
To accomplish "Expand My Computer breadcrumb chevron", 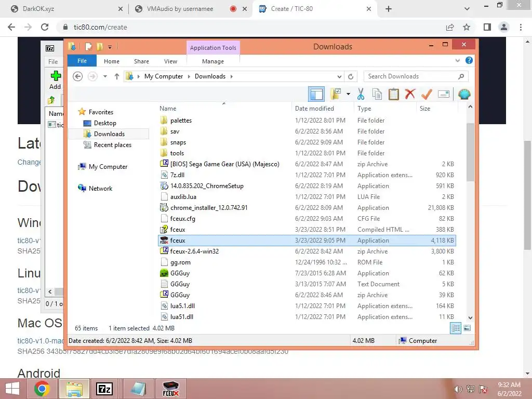I will coord(189,76).
